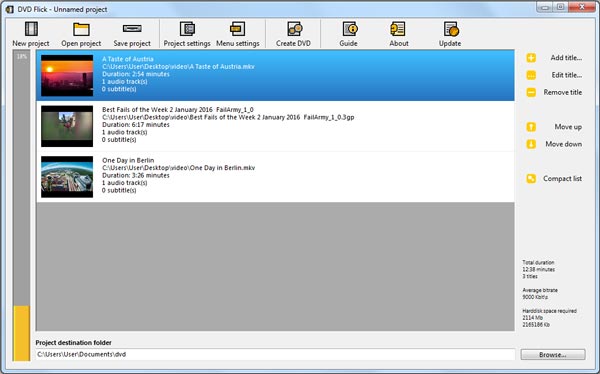This screenshot has height=374, width=600.
Task: Click the Move down label
Action: point(563,144)
